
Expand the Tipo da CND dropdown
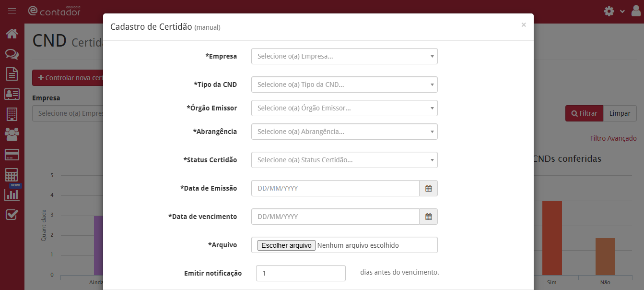pos(344,85)
